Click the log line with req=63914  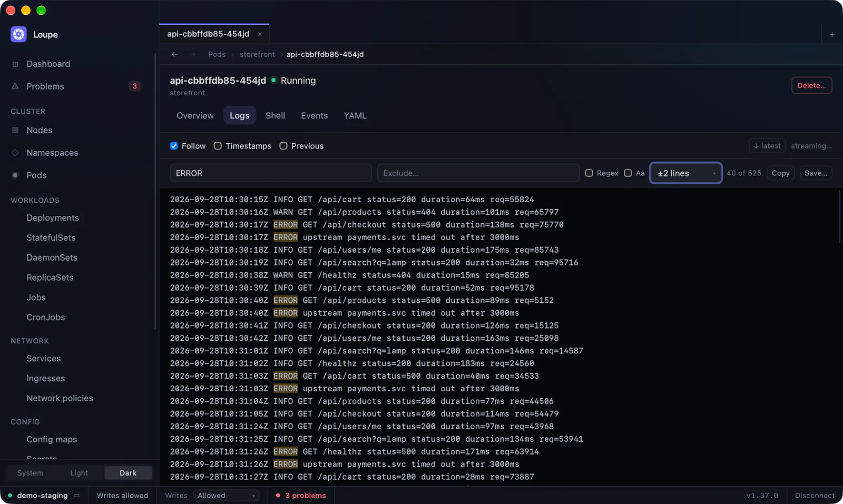pyautogui.click(x=354, y=452)
